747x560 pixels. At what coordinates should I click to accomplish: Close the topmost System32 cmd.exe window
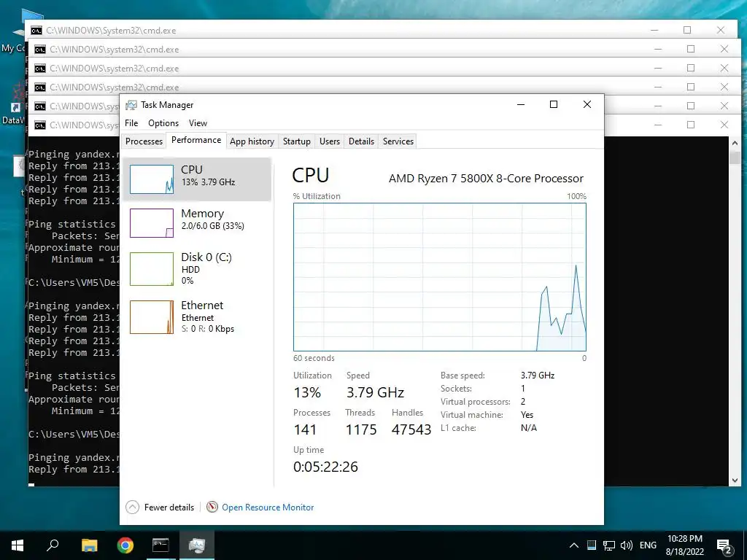tap(721, 30)
